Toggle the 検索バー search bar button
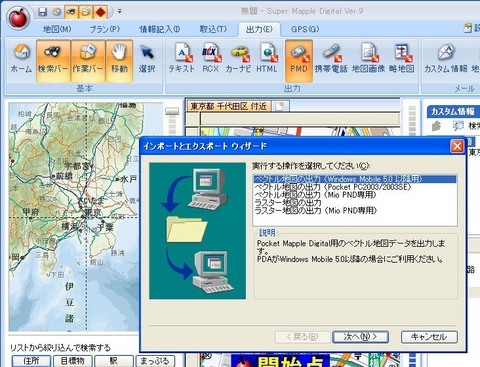The width and height of the screenshot is (480, 367). (x=53, y=60)
